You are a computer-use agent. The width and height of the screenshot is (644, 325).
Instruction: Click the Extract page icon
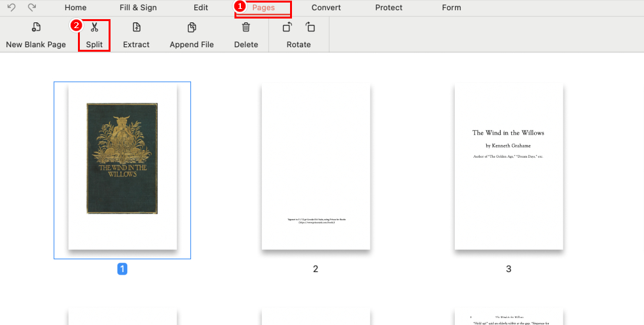[136, 27]
